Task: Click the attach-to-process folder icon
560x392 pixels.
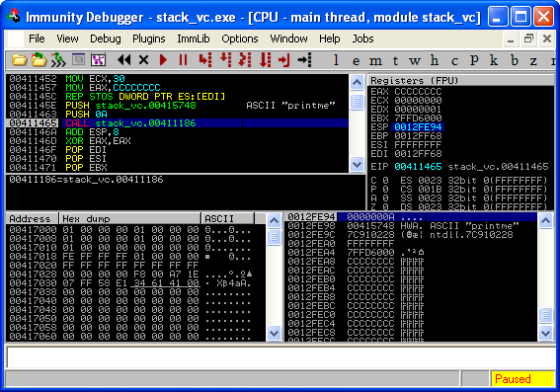Action: pyautogui.click(x=39, y=60)
